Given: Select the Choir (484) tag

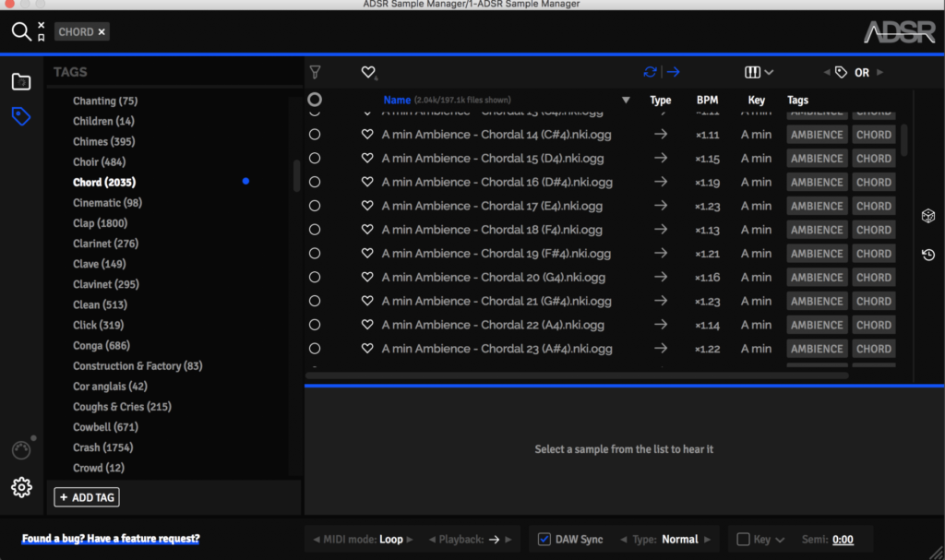Looking at the screenshot, I should pos(103,161).
